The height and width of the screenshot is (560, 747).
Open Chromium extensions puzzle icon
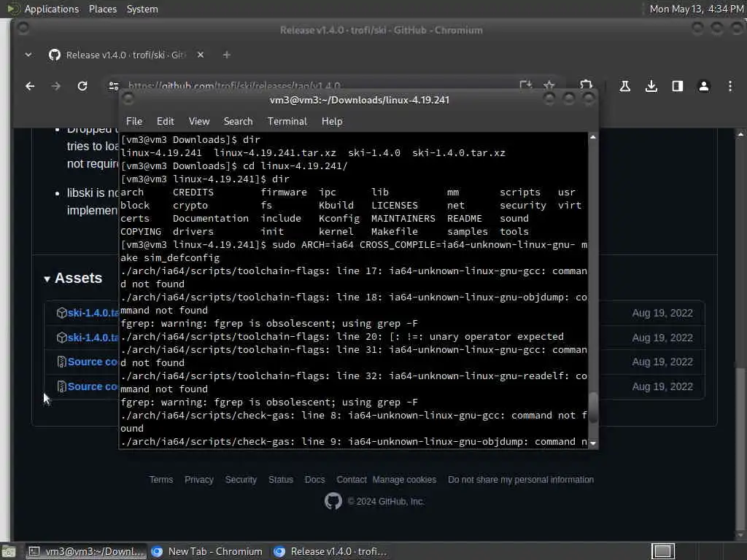click(x=586, y=85)
